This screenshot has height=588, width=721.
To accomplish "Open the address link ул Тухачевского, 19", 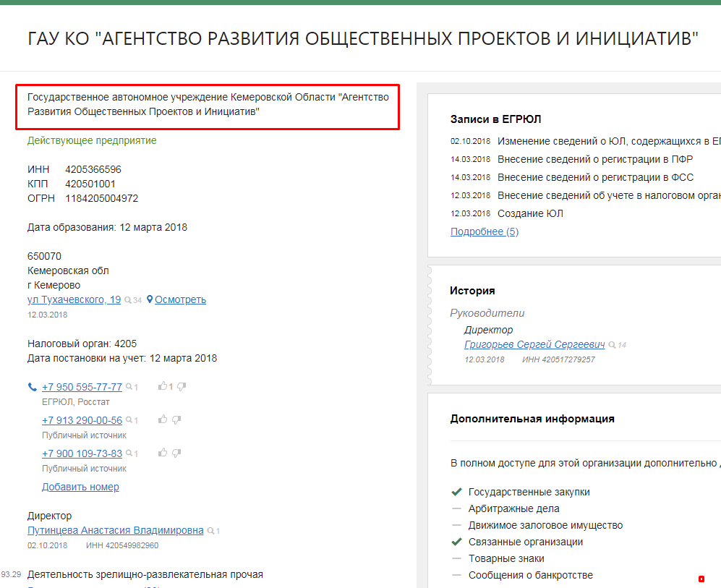I will [x=74, y=299].
